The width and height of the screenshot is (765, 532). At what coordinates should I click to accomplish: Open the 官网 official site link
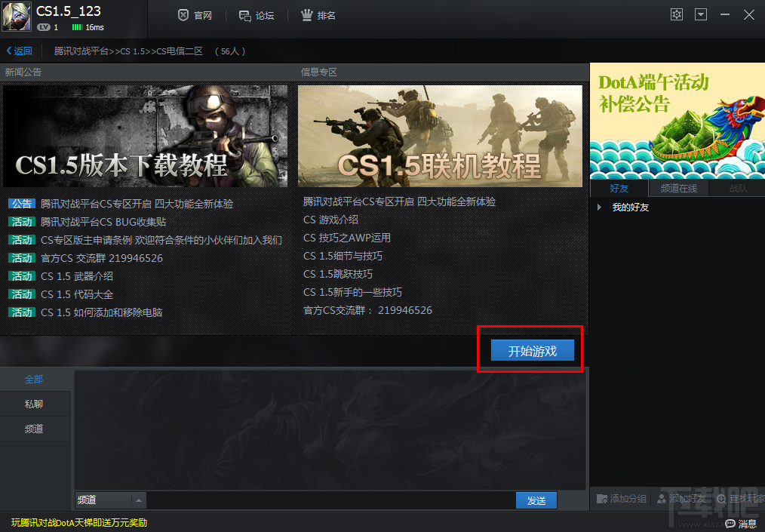pos(195,16)
